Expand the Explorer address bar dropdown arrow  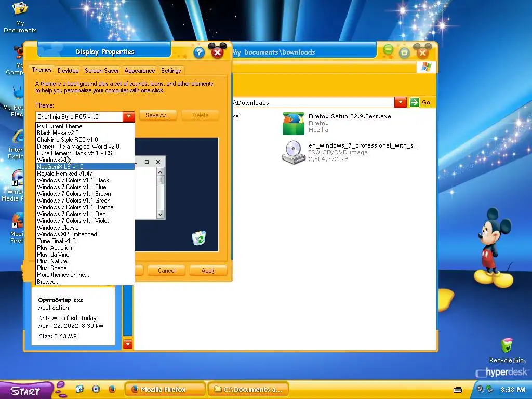tap(401, 102)
